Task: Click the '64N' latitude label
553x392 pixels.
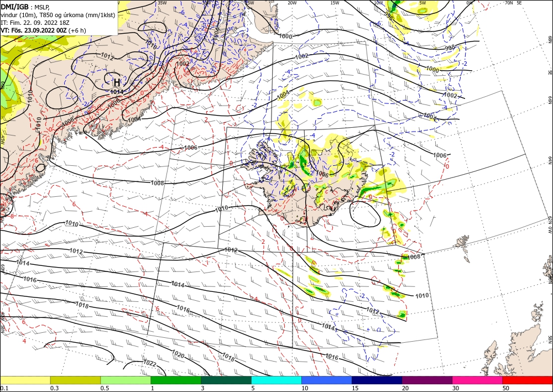Action: 550,160
